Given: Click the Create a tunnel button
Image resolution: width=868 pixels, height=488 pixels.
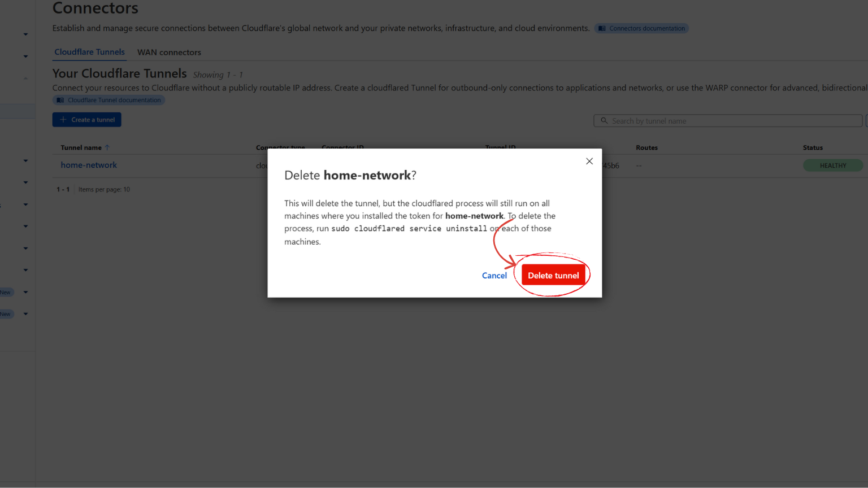Looking at the screenshot, I should (87, 120).
